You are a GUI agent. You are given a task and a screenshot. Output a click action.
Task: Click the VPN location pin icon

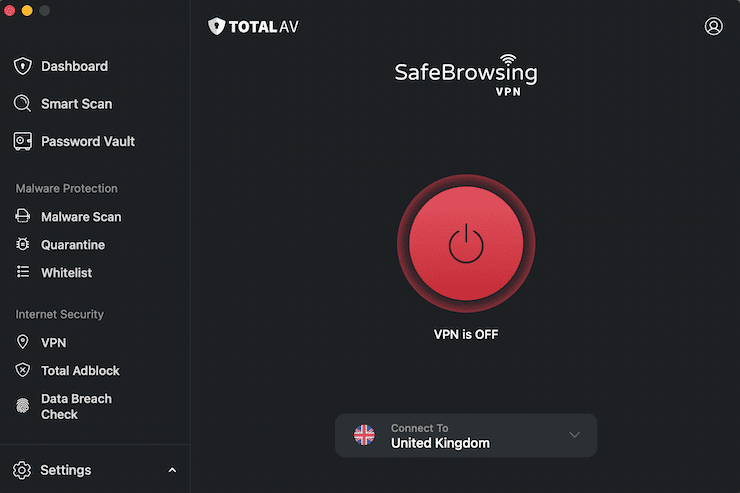pyautogui.click(x=23, y=342)
